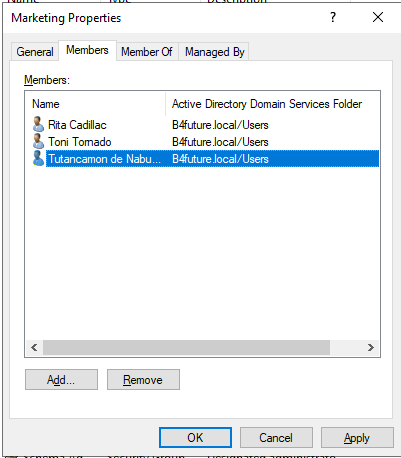Click the left arrow of horizontal scrollbar
Viewport: 401px width, 458px height.
coord(34,348)
